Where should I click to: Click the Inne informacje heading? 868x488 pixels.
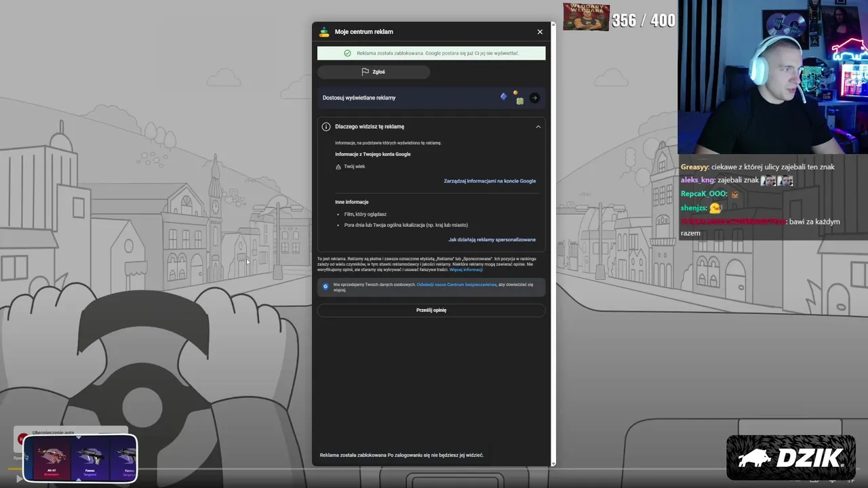[352, 202]
